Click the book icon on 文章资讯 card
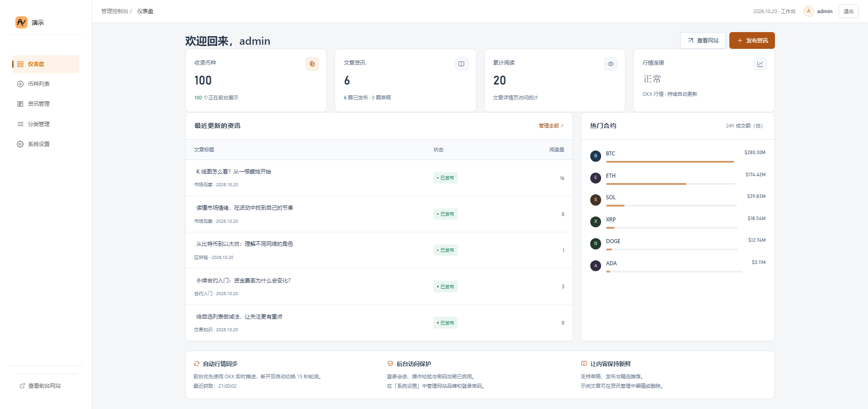This screenshot has height=409, width=868. [461, 64]
